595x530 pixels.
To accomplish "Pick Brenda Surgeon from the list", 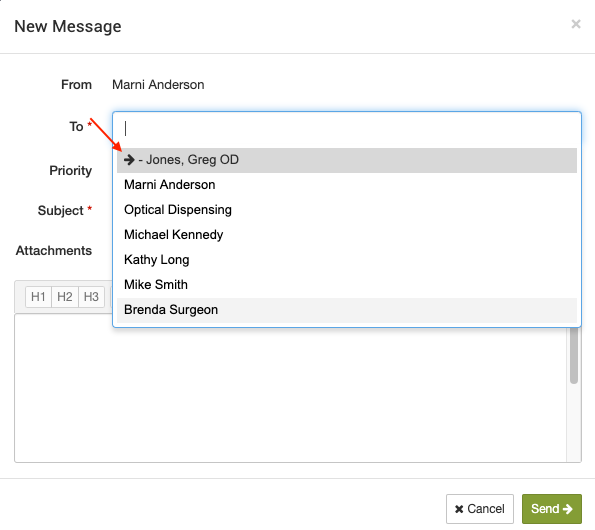I will [347, 310].
